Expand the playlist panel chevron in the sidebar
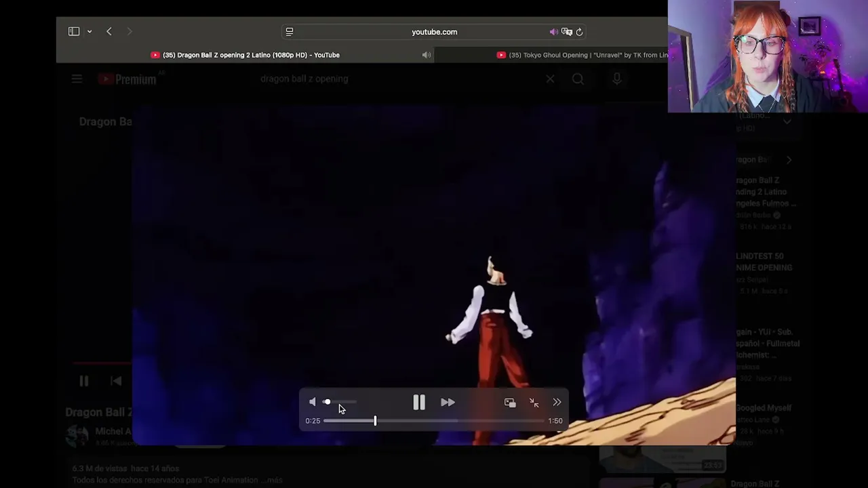868x488 pixels. coord(787,122)
